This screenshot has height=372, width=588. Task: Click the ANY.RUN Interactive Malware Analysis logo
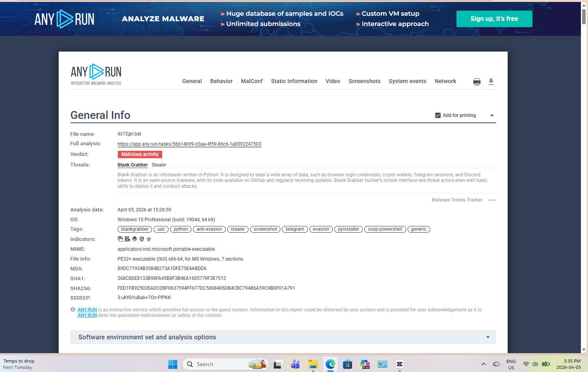click(x=96, y=74)
